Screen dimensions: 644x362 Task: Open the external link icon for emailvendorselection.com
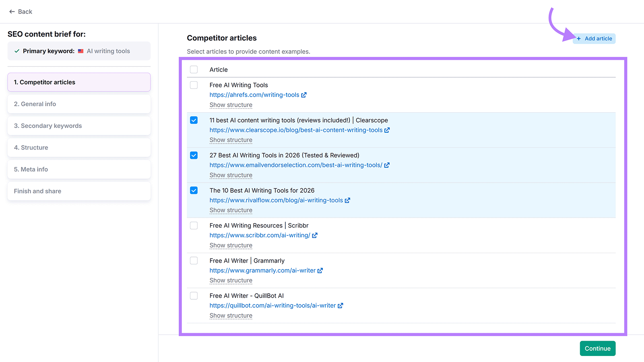coord(387,165)
